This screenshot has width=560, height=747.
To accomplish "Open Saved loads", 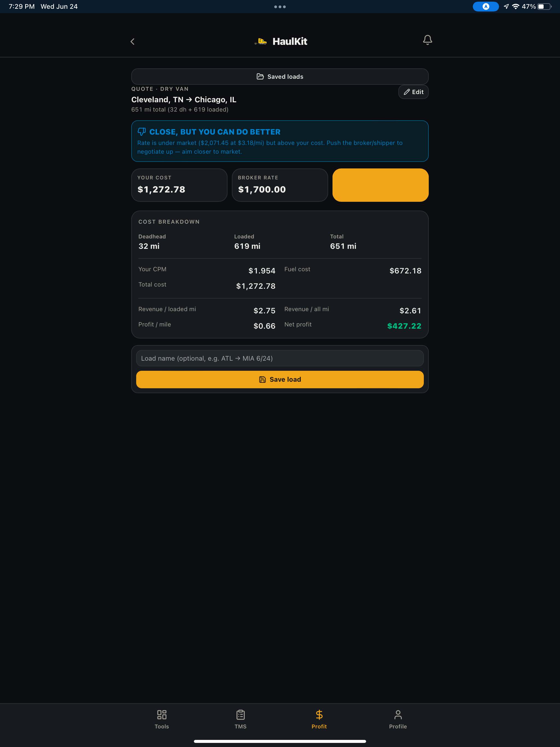I will 280,77.
